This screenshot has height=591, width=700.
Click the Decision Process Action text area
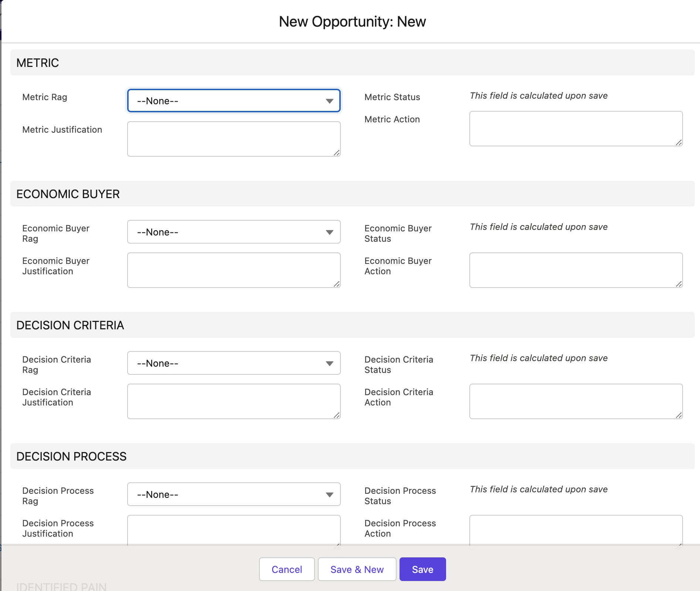575,529
